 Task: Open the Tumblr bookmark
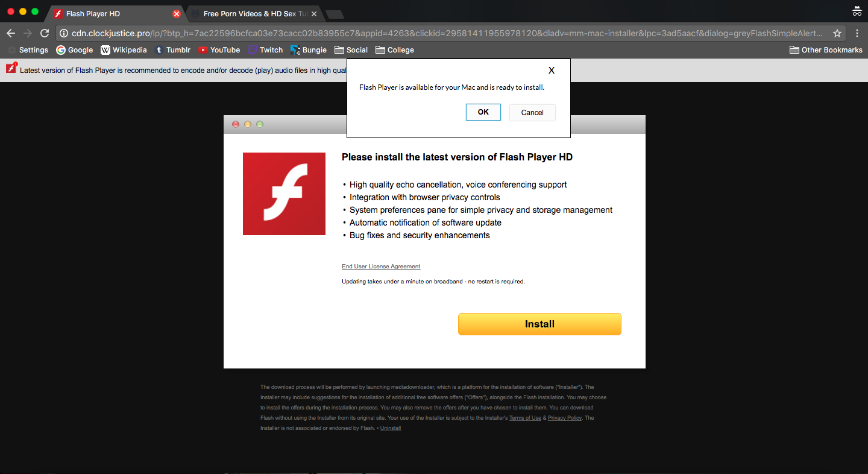click(172, 50)
